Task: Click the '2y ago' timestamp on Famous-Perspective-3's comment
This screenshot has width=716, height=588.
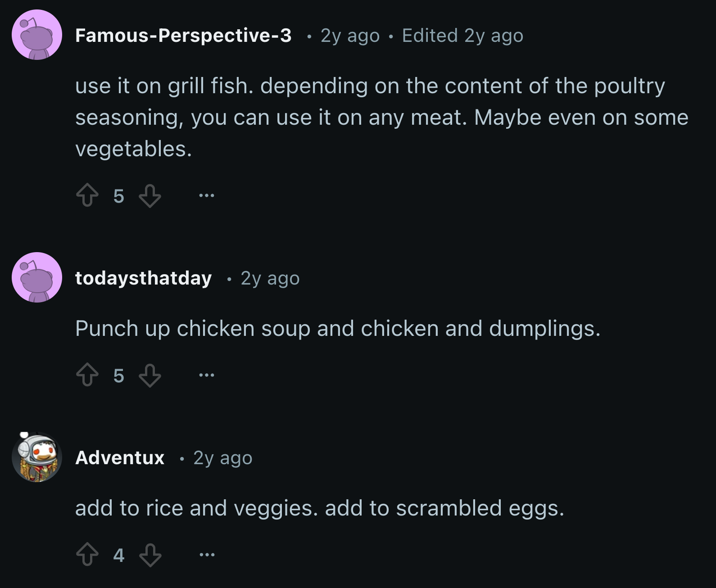Action: click(350, 36)
